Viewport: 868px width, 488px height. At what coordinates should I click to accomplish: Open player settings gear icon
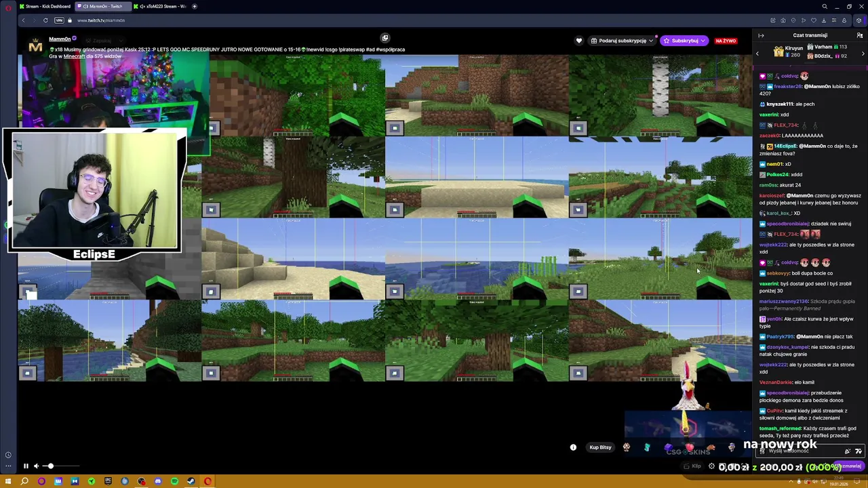711,466
